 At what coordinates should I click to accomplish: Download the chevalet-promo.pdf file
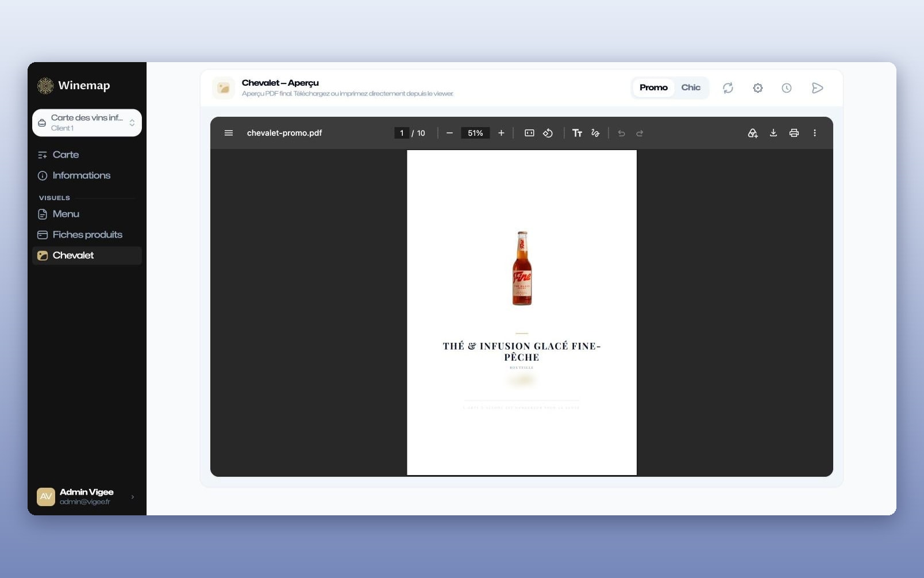tap(773, 133)
